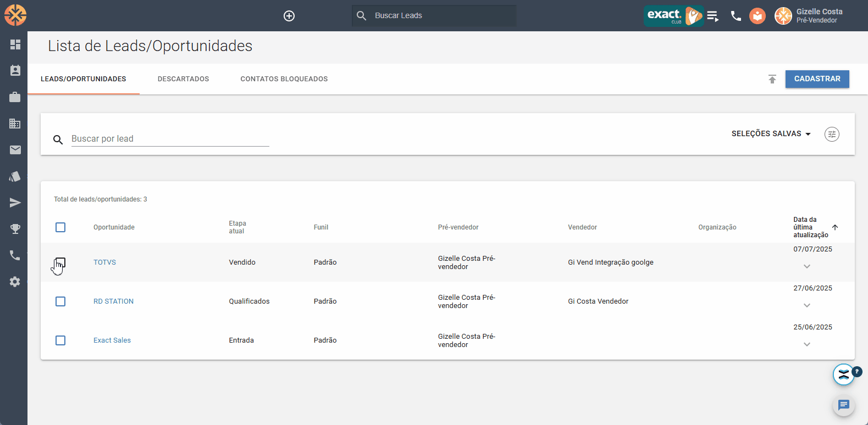Click Gi Costa Vendedor cell
This screenshot has height=425, width=868.
598,301
